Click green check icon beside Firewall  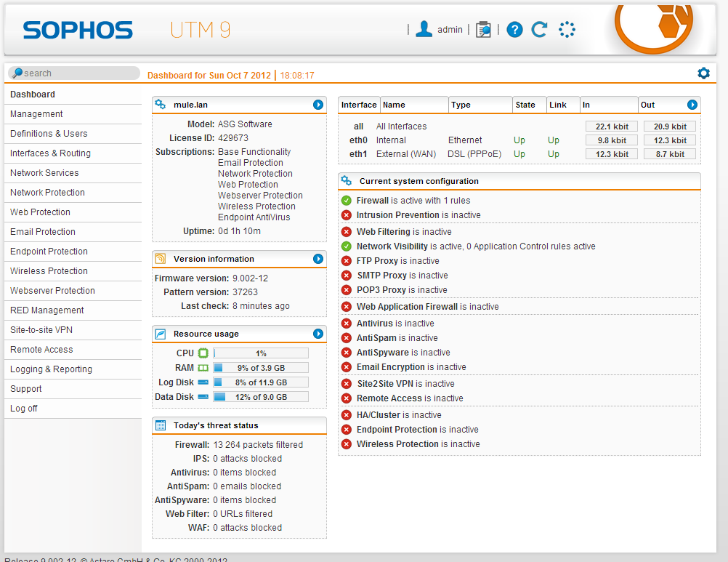point(347,201)
